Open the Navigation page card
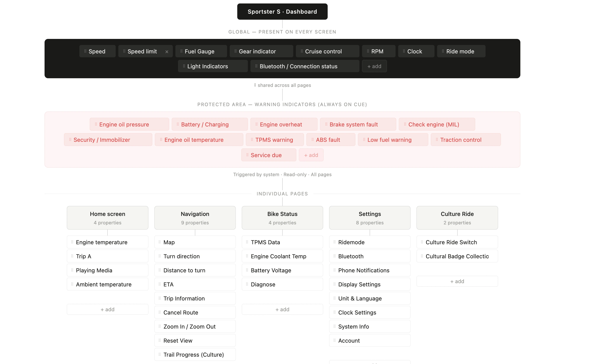The image size is (590, 364). [x=195, y=218]
